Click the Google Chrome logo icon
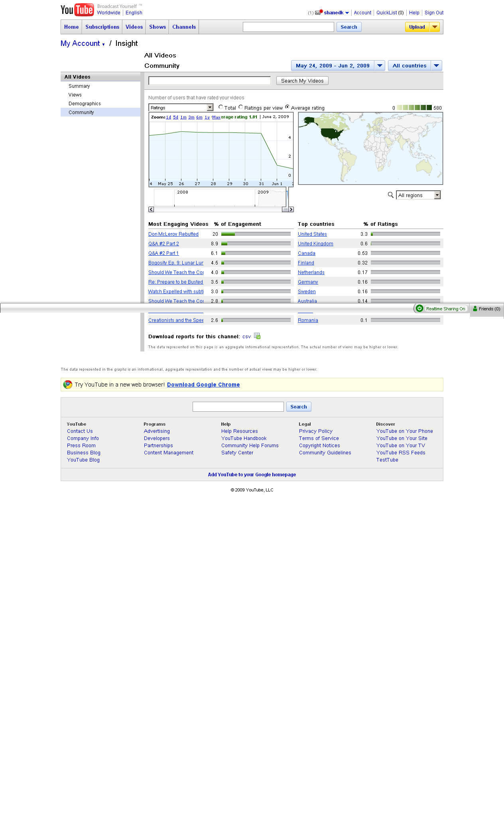 click(68, 385)
